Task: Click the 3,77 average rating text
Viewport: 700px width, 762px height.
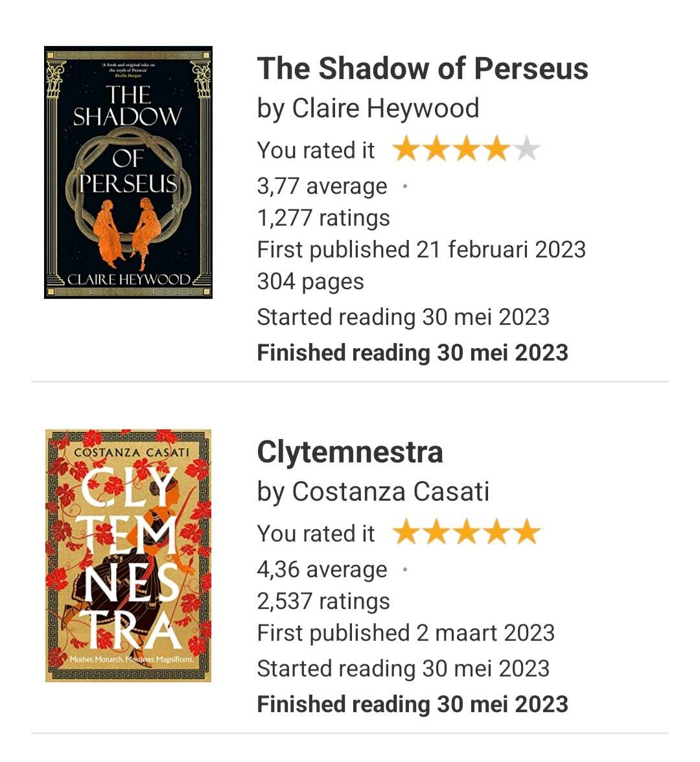Action: pyautogui.click(x=321, y=186)
